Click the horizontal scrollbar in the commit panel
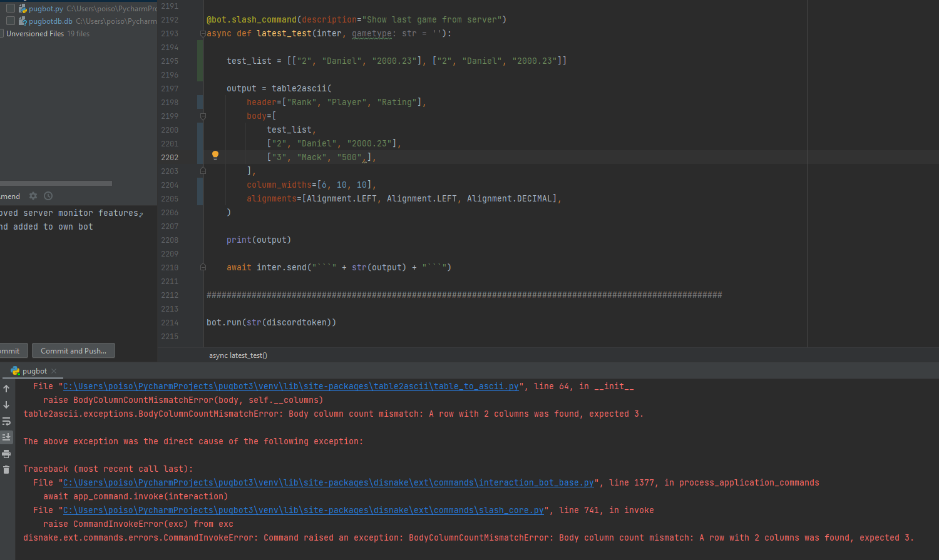The width and height of the screenshot is (939, 560). (x=56, y=183)
